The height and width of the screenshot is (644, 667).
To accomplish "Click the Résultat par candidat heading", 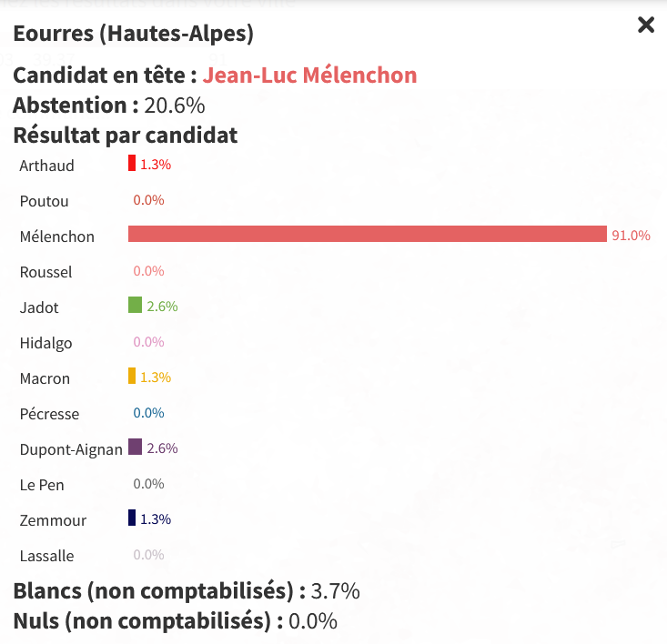I will (x=126, y=136).
